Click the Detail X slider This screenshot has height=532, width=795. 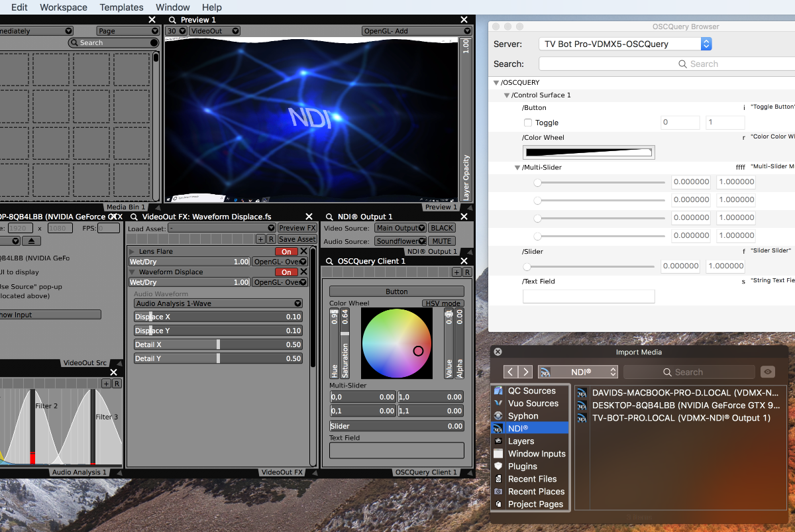(218, 345)
